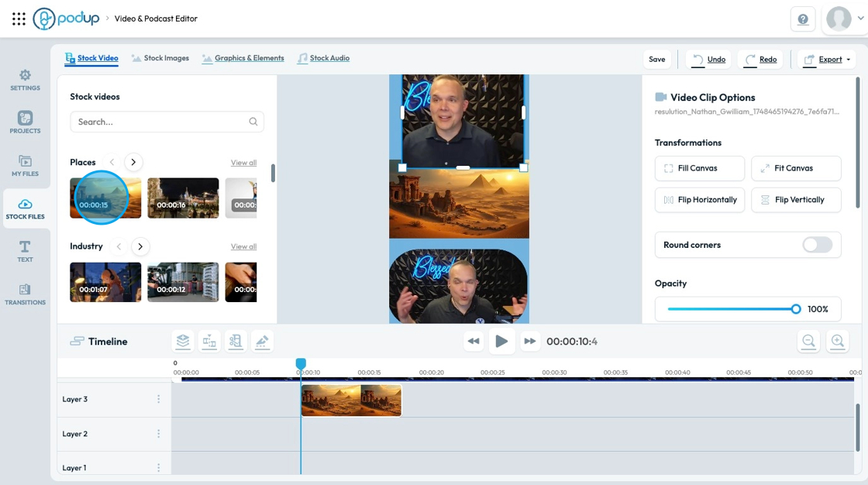Focus the stock videos search field
Screen dimensions: 868x485
(167, 122)
